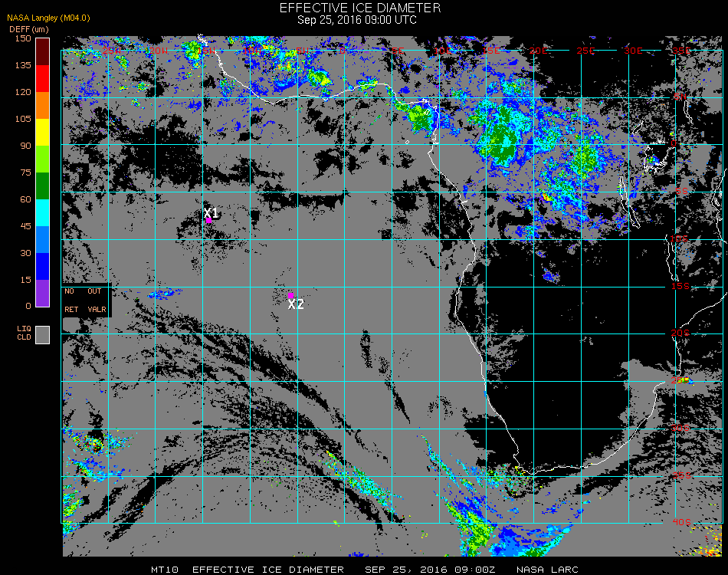The image size is (728, 575).
Task: Click the '15S' latitude label
Action: tap(680, 286)
